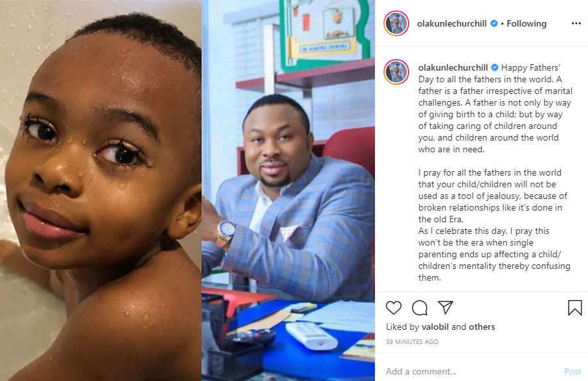Click the man in suit photo
Image resolution: width=588 pixels, height=381 pixels.
pos(288,190)
